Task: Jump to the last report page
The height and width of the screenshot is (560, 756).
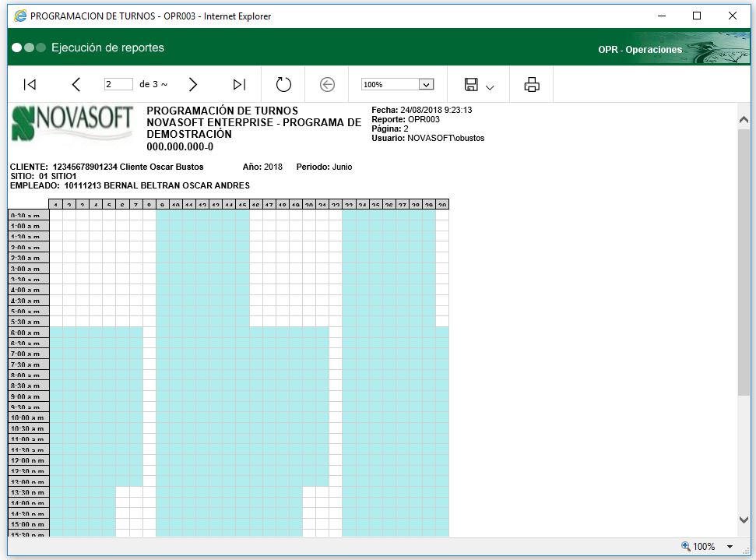Action: tap(239, 84)
